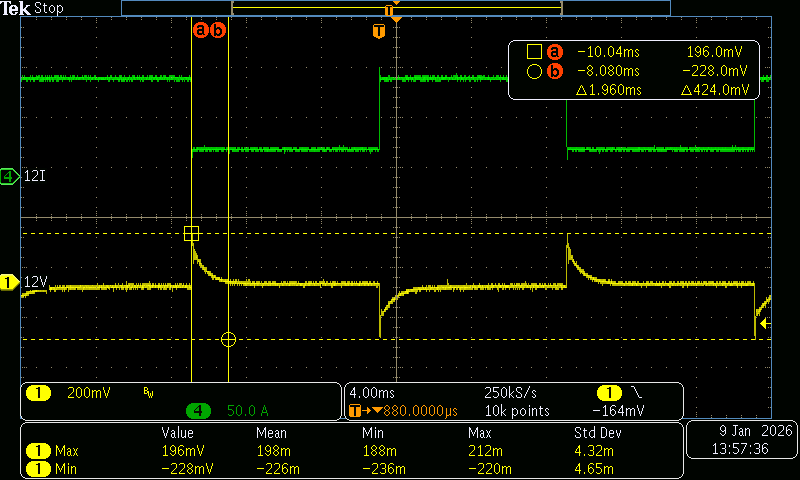Click the 250kS/s sample rate readout
Viewport: 800px width, 480px height.
513,393
